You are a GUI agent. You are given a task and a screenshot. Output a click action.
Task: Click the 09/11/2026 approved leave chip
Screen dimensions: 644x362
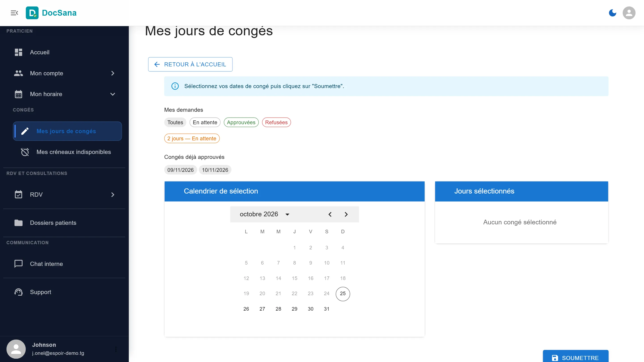[180, 170]
